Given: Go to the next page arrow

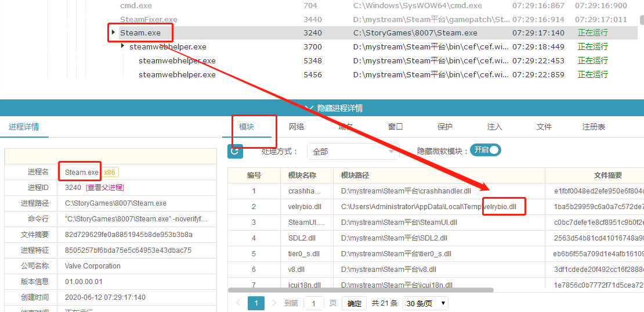Looking at the screenshot, I should (x=274, y=303).
